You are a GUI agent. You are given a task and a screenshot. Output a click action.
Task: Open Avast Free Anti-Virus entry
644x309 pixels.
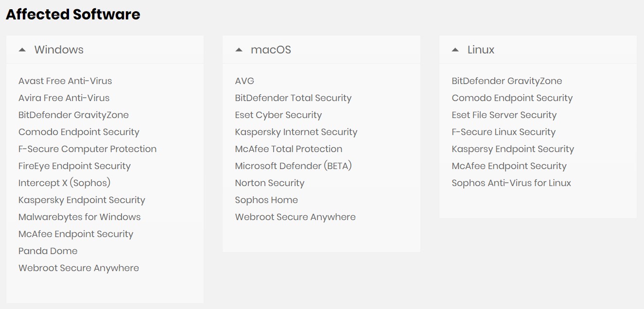(65, 81)
